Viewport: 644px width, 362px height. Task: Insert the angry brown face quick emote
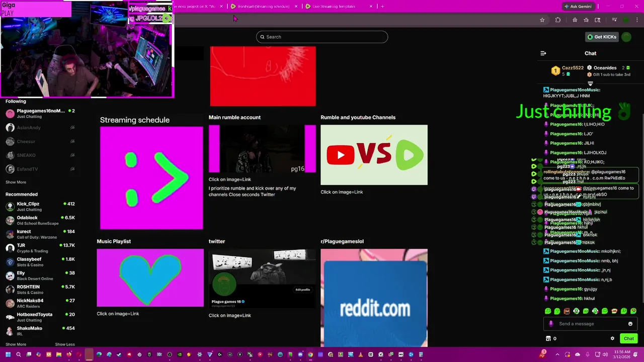click(567, 311)
